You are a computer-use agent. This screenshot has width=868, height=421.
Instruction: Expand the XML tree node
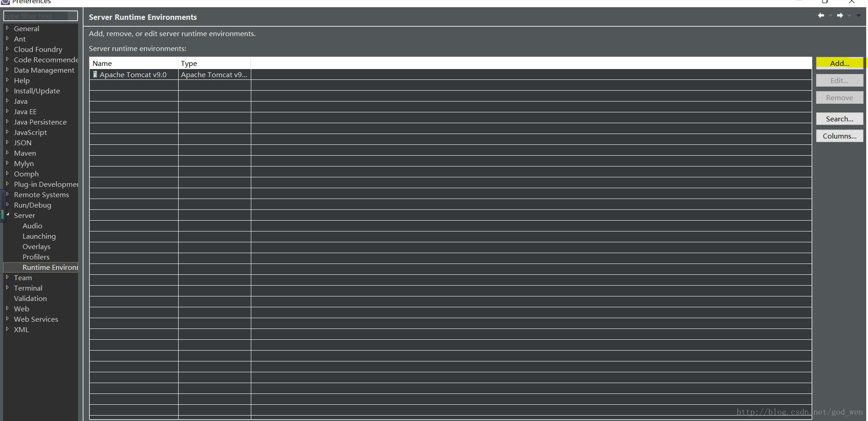coord(7,329)
